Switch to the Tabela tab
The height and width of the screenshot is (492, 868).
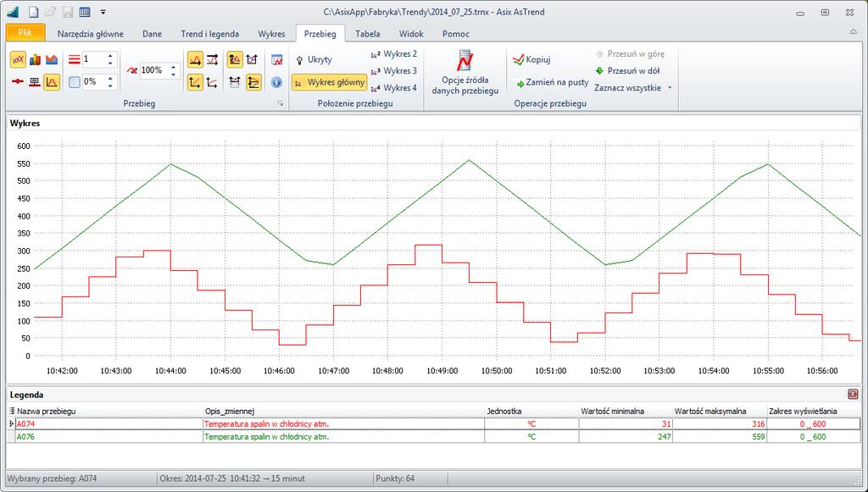[x=368, y=34]
